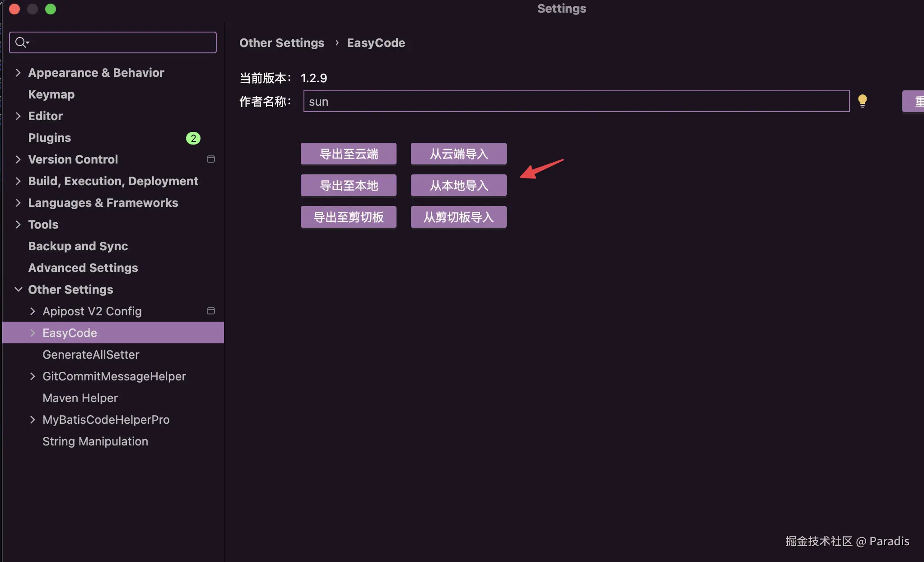Screen dimensions: 924x562
Task: Expand the MyBatisCodeHelperPro entry
Action: (33, 420)
